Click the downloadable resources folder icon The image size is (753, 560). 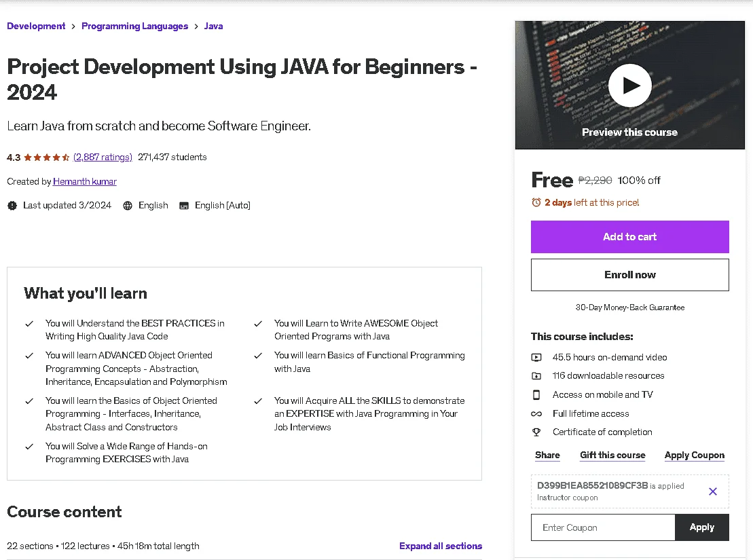[536, 376]
